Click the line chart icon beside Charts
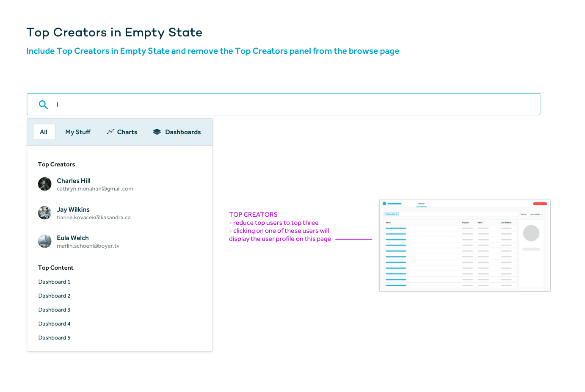 click(110, 132)
